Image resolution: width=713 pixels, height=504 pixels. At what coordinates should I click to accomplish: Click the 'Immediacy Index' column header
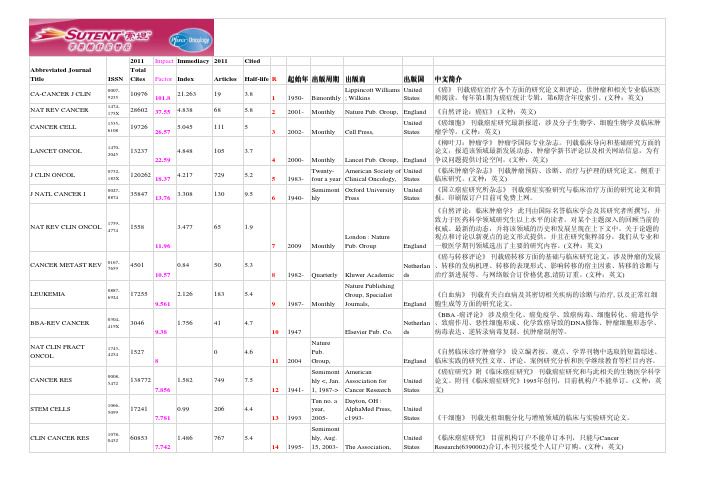coord(193,70)
